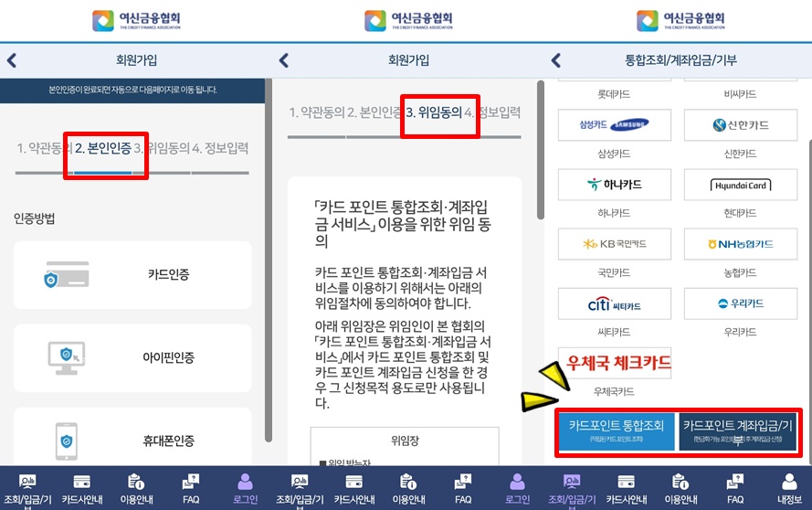
Task: Click left screen vertical scrollbar
Action: (x=269, y=260)
